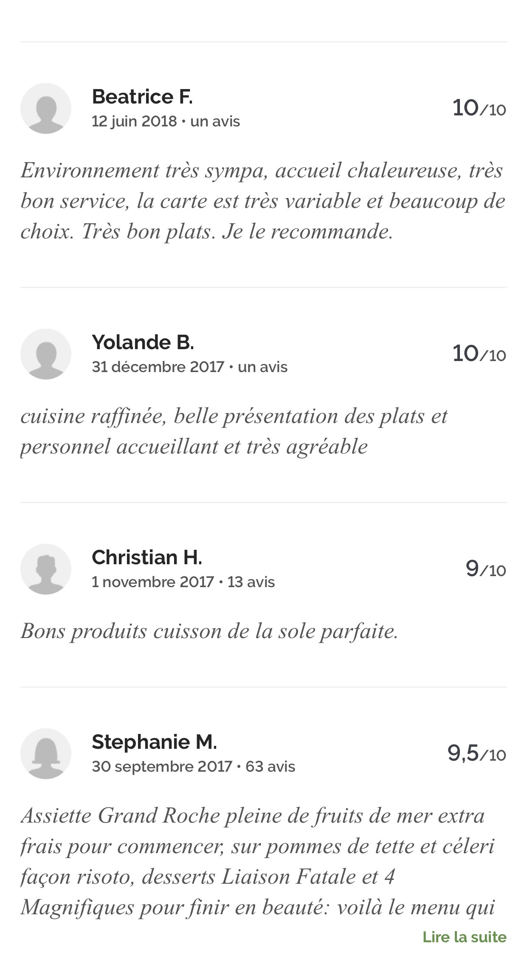The height and width of the screenshot is (980, 524).
Task: Select Stephanie M.'s avatar icon
Action: point(46,754)
